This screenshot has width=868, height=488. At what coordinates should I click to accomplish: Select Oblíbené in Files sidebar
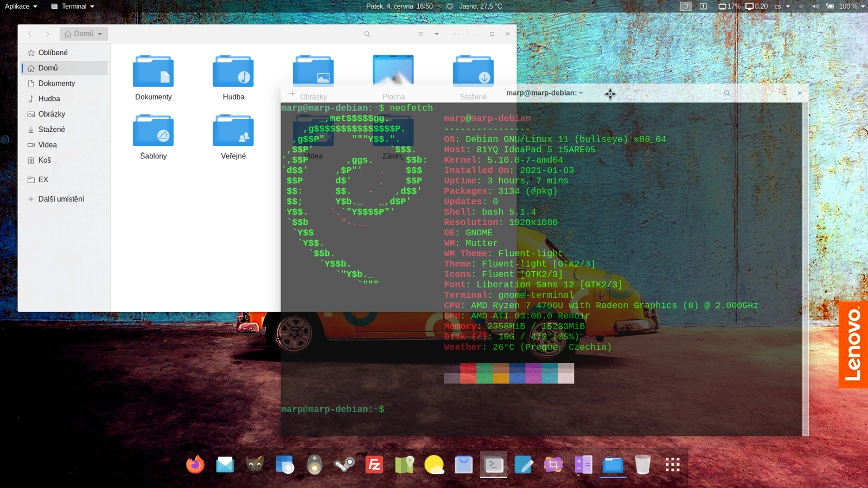click(x=65, y=53)
